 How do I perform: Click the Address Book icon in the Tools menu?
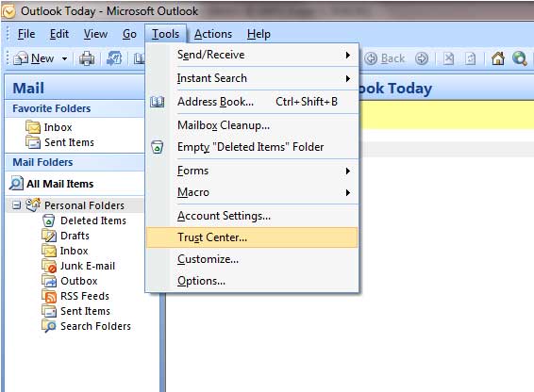[157, 102]
